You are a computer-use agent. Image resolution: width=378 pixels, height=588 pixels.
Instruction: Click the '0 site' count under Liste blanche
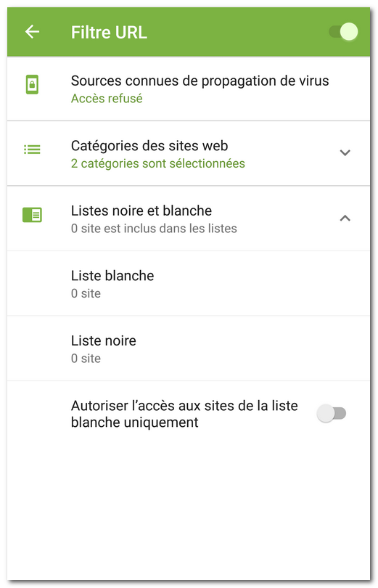86,293
